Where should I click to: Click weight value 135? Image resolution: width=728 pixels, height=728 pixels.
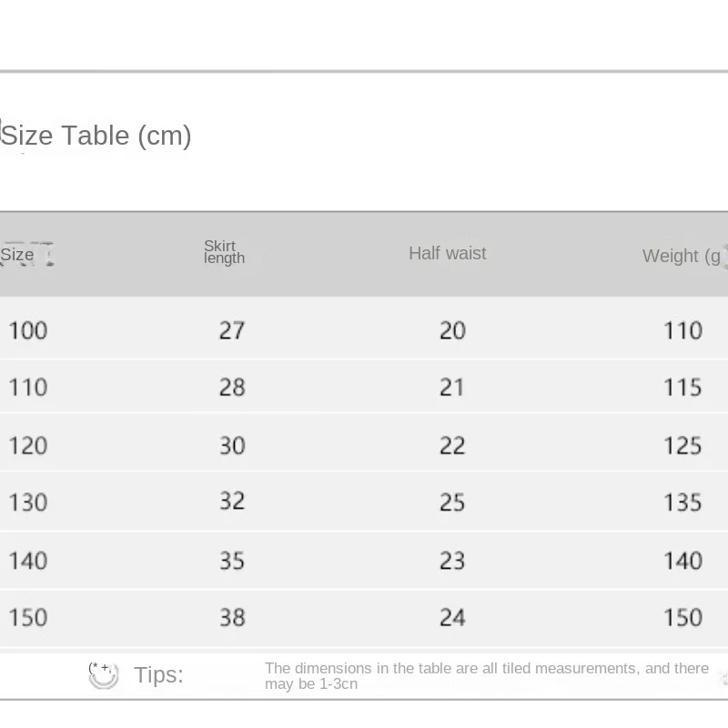[x=682, y=502]
